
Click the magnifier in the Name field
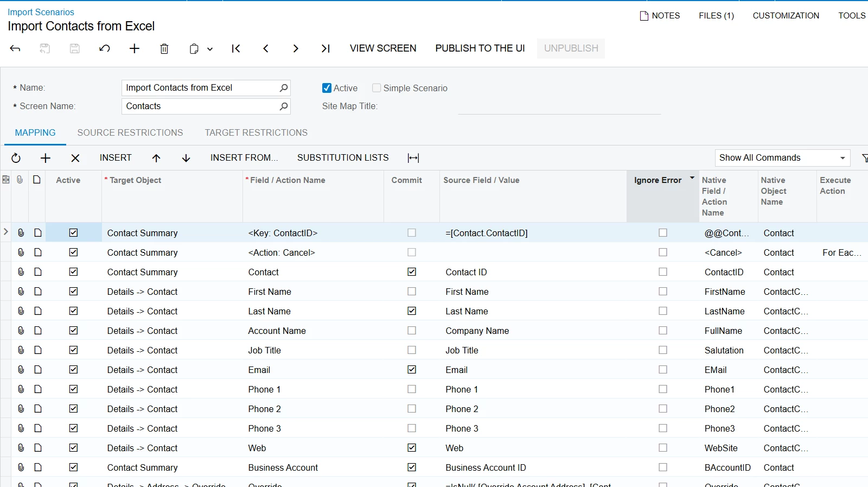click(x=283, y=88)
